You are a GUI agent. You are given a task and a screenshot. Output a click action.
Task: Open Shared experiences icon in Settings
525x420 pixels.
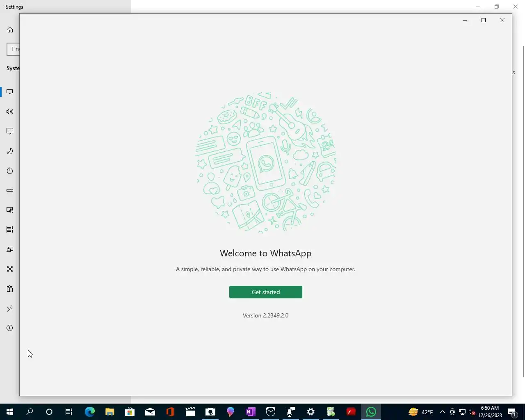[x=10, y=269]
